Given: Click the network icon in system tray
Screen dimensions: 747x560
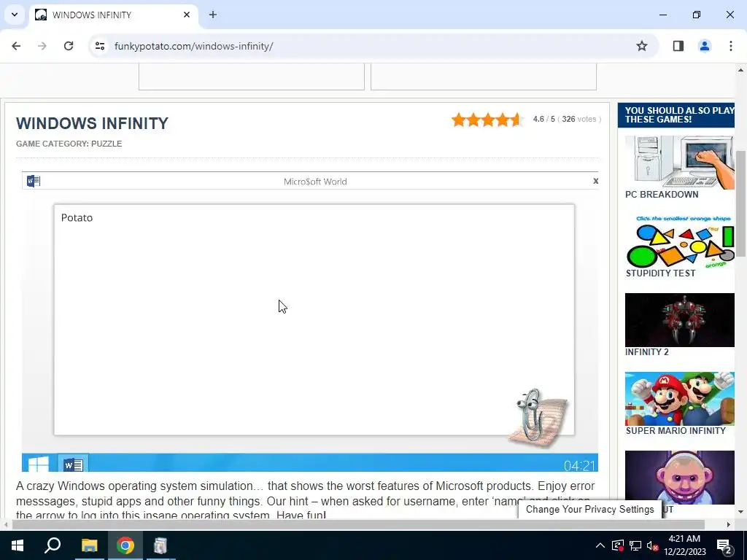Looking at the screenshot, I should pos(635,545).
